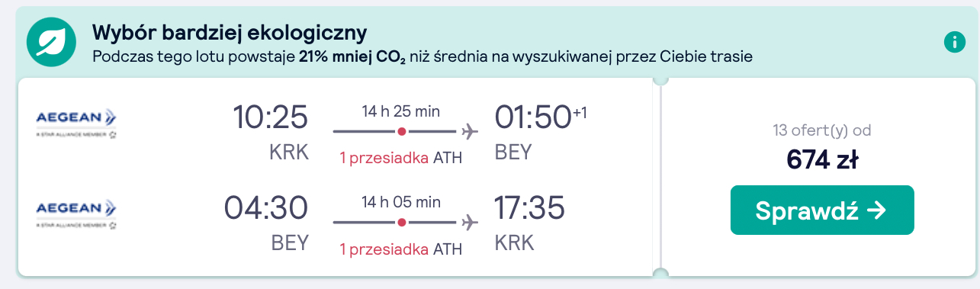980x289 pixels.
Task: Click the 14 h 25 min duration label
Action: (401, 112)
